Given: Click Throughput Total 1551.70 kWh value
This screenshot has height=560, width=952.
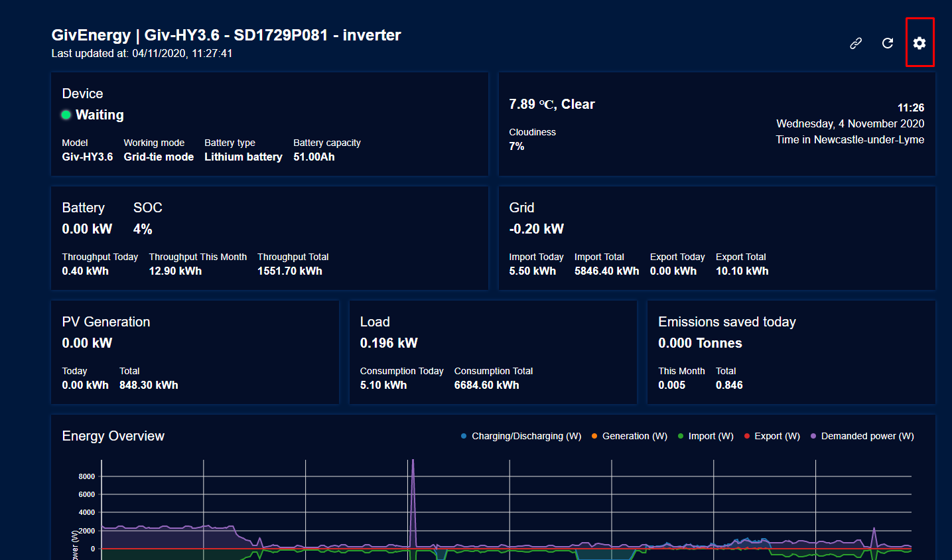Looking at the screenshot, I should coord(290,271).
